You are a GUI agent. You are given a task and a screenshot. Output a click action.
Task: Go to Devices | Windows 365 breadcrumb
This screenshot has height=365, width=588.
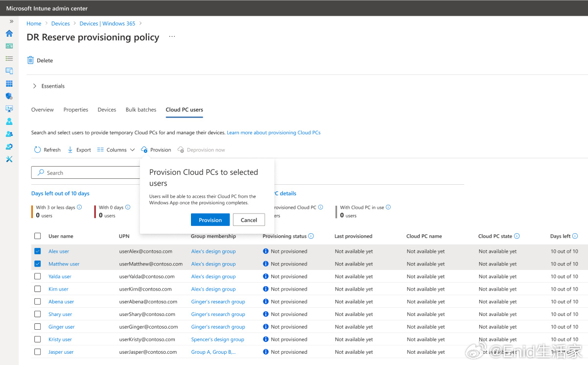point(107,24)
